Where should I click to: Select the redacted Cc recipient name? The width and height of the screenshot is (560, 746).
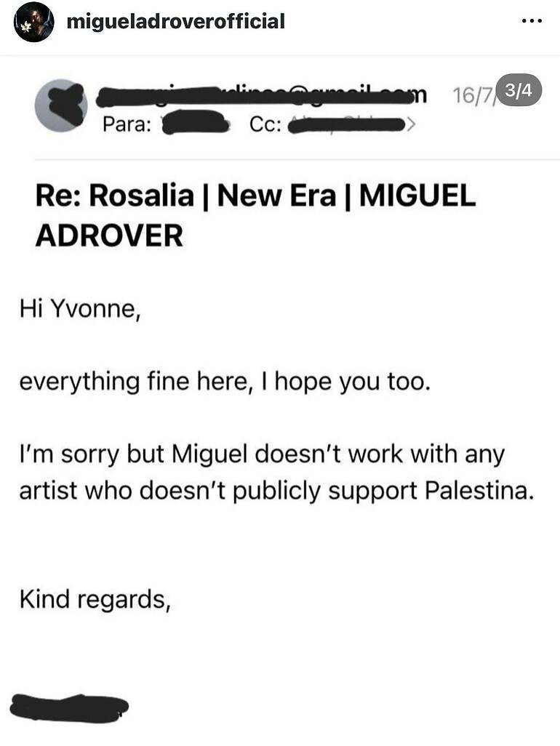tap(347, 125)
